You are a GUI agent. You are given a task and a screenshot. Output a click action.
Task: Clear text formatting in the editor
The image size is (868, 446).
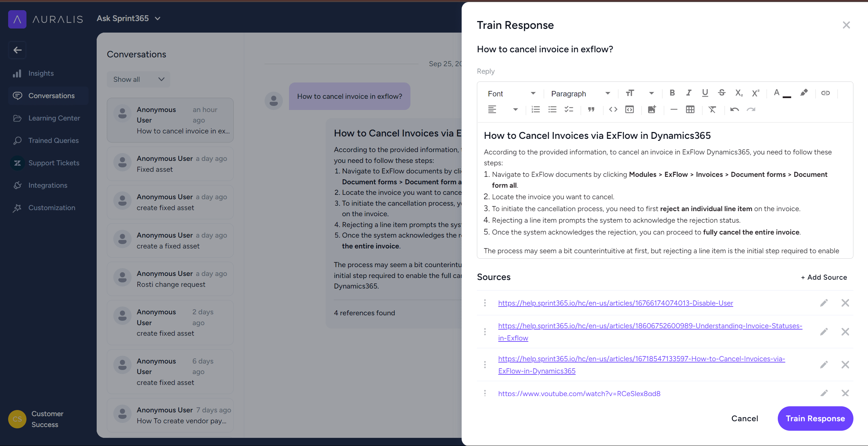[712, 109]
